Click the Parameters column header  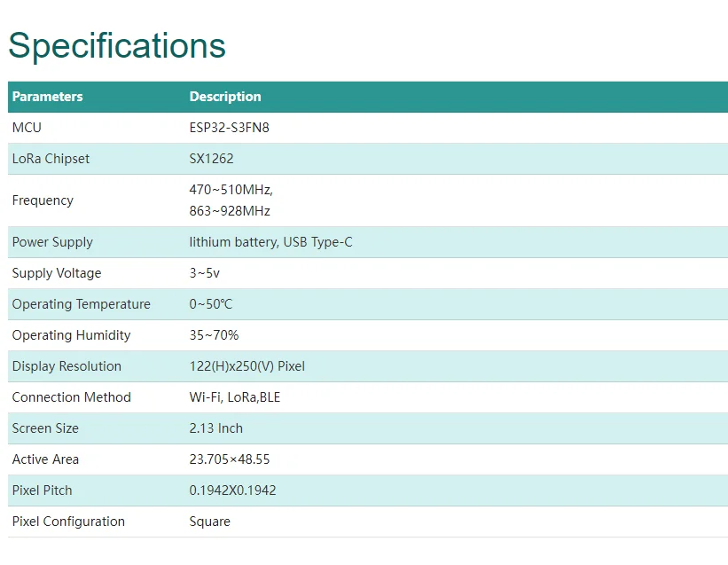(x=47, y=97)
